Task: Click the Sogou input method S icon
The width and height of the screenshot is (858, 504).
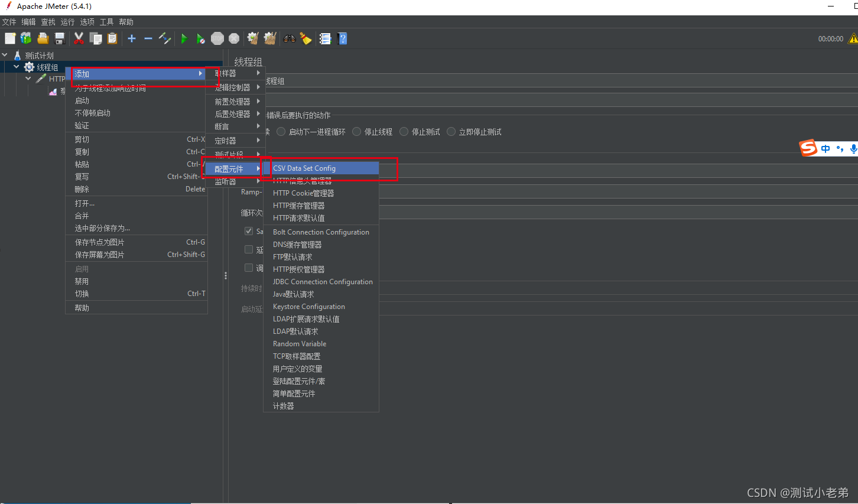Action: 808,148
